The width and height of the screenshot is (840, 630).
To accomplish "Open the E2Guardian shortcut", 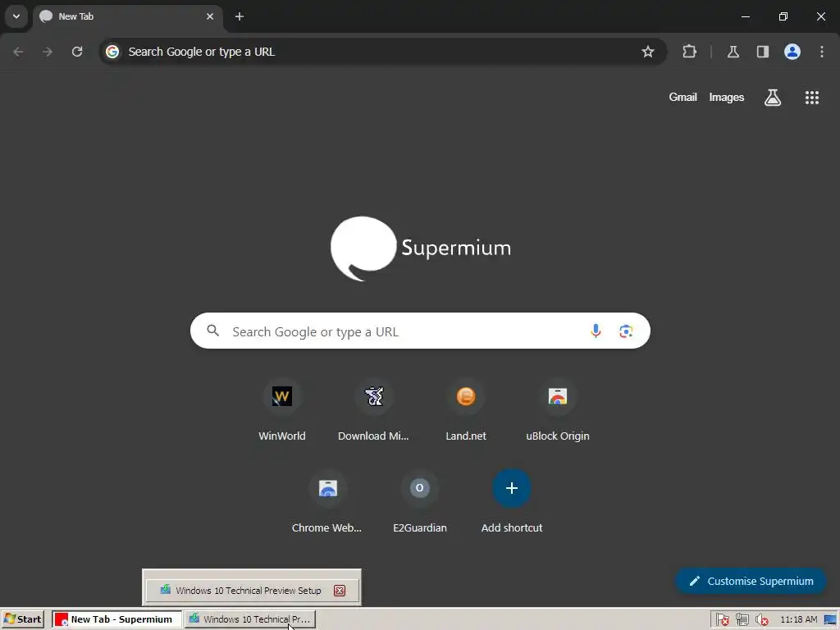I will pos(420,501).
